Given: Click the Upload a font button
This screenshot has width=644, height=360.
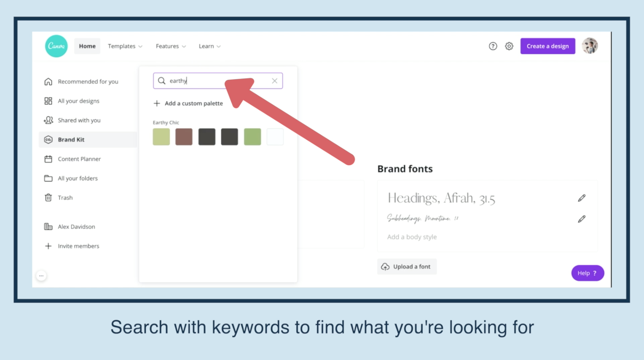Looking at the screenshot, I should (407, 267).
